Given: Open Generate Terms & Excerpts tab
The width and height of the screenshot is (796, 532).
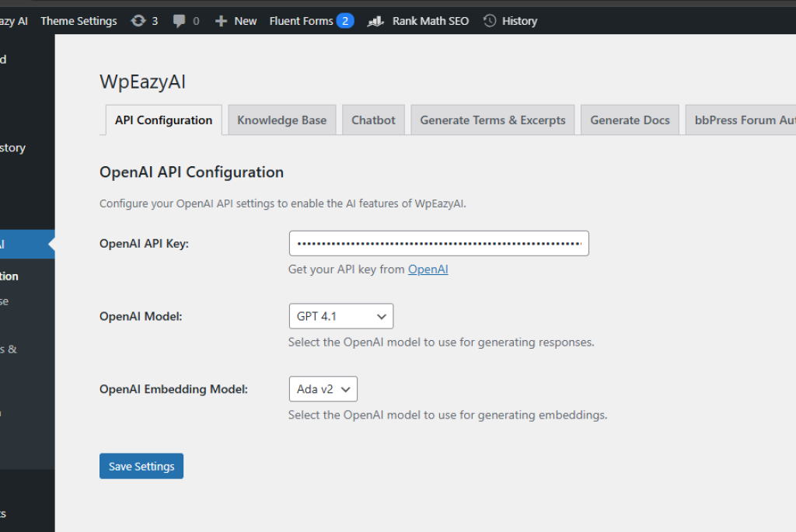Looking at the screenshot, I should (493, 120).
